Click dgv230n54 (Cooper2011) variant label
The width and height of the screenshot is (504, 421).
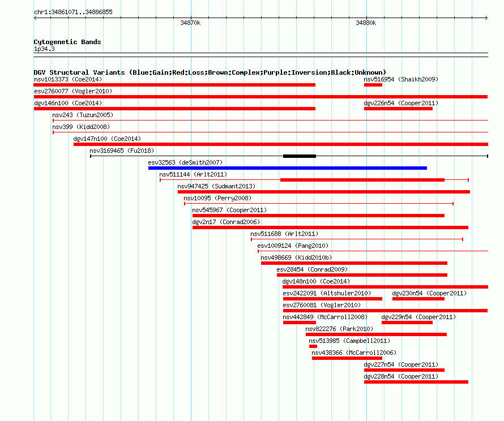(x=429, y=293)
